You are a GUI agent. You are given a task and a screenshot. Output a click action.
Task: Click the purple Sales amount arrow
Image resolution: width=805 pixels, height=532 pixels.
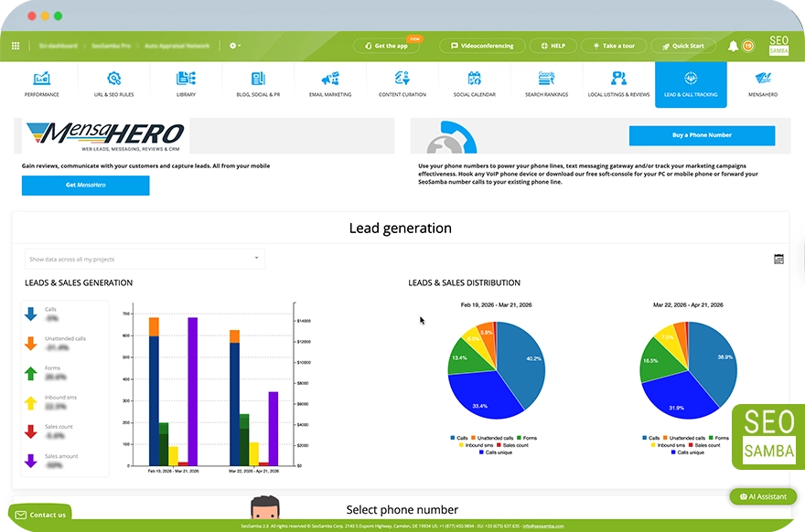(x=31, y=461)
